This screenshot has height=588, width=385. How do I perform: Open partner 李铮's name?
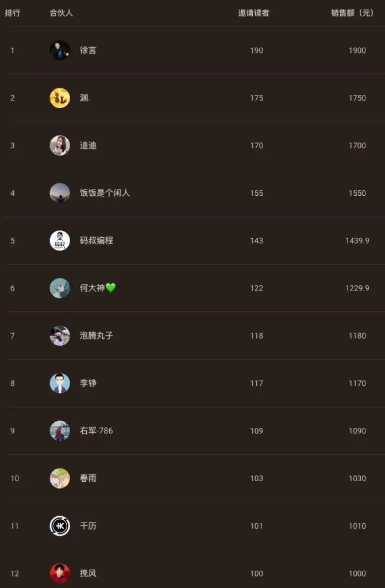pyautogui.click(x=87, y=384)
